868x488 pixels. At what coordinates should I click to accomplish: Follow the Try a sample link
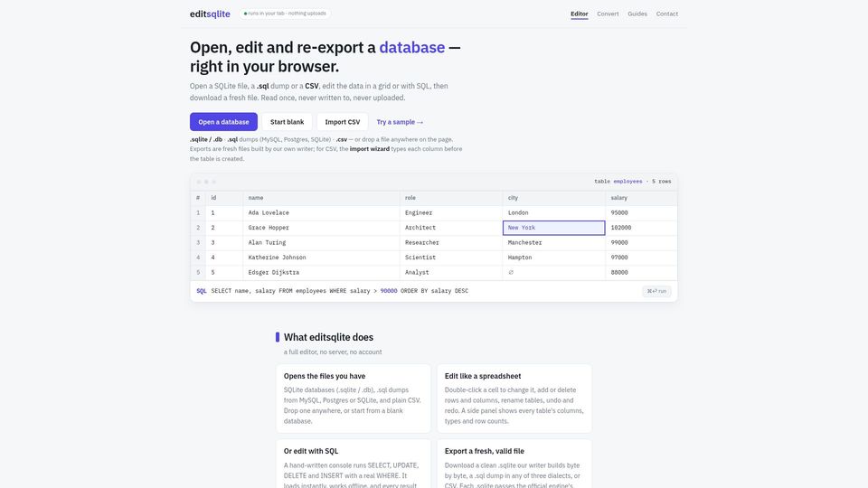pyautogui.click(x=400, y=122)
